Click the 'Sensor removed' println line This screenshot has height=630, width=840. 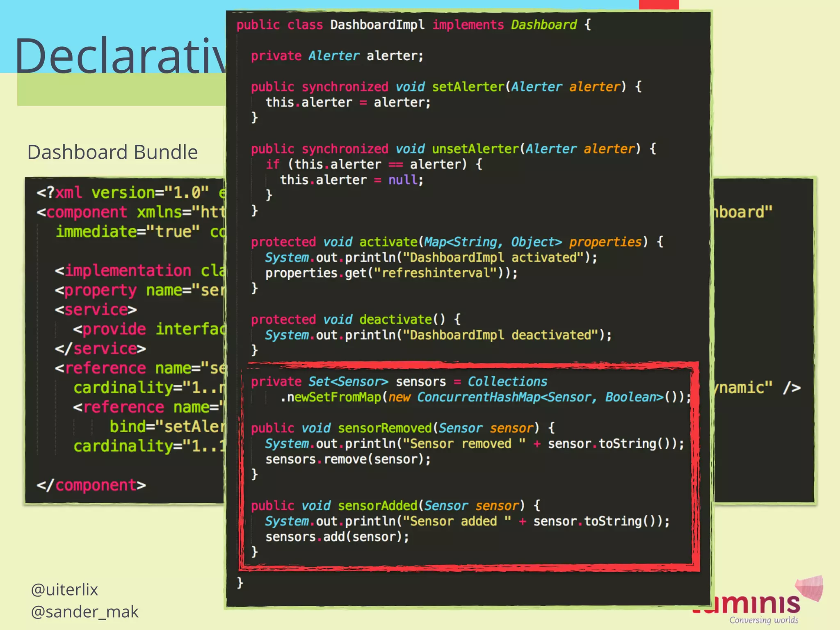click(x=475, y=444)
